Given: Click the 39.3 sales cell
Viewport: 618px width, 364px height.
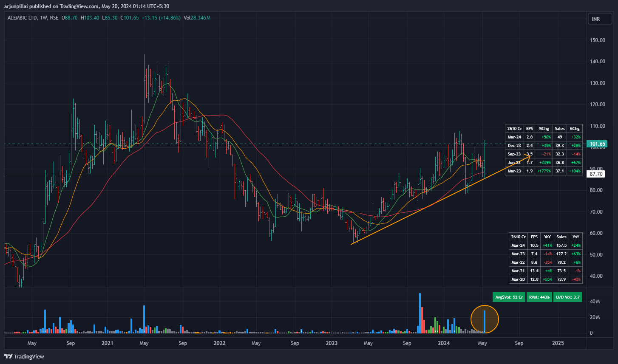Looking at the screenshot, I should (x=560, y=145).
